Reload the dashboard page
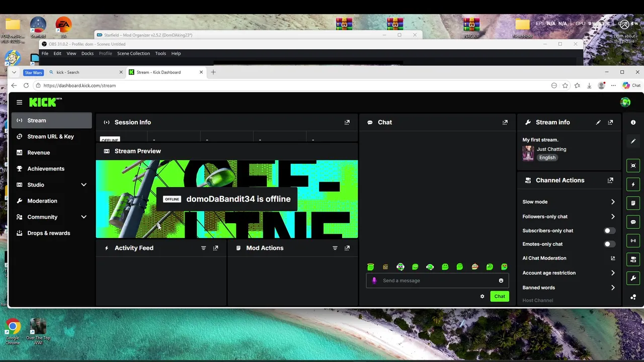 pyautogui.click(x=26, y=85)
